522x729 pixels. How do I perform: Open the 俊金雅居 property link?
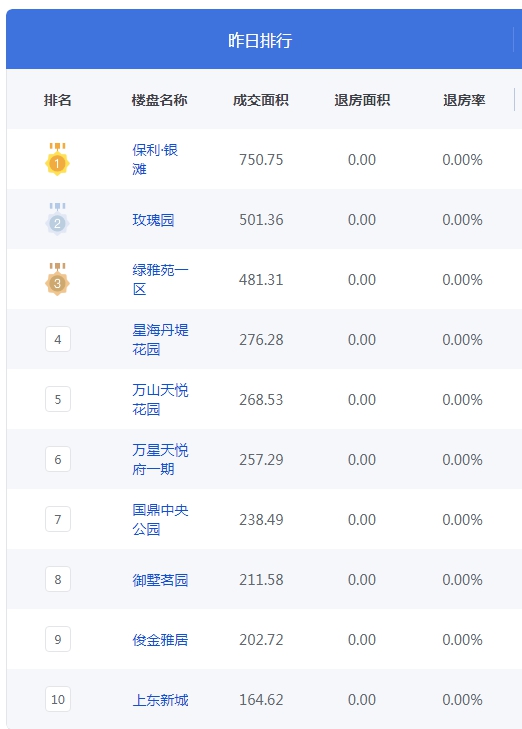click(160, 640)
